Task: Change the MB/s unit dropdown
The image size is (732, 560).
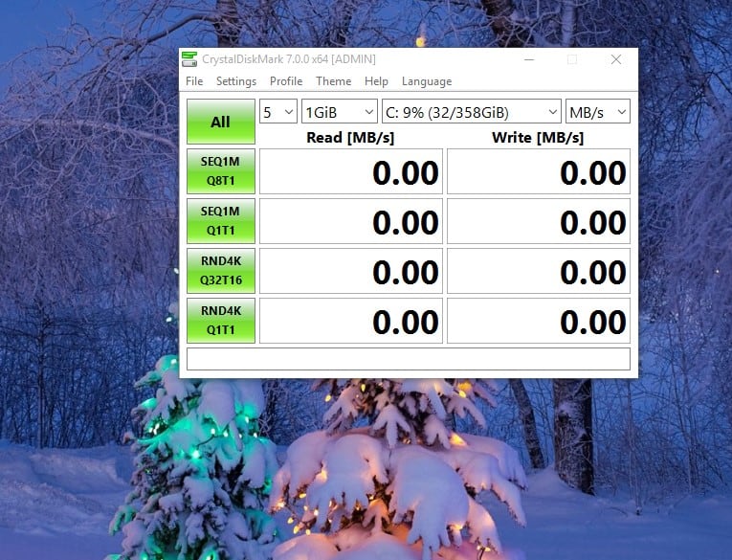Action: (598, 112)
